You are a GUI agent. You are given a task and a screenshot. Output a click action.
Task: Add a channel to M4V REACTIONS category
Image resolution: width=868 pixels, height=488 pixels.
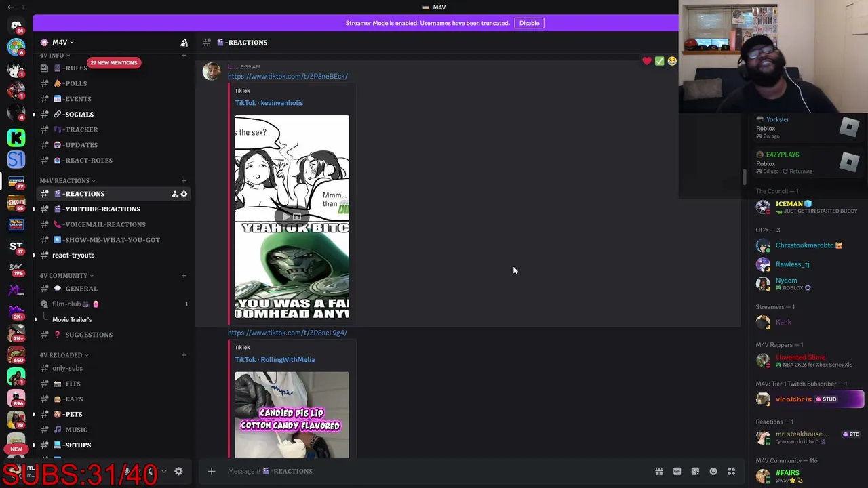click(x=184, y=180)
